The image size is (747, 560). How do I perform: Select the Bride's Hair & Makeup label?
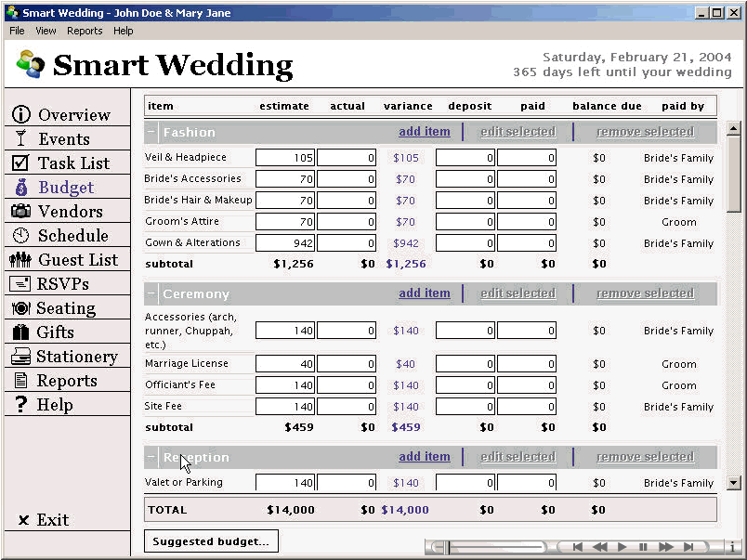198,200
